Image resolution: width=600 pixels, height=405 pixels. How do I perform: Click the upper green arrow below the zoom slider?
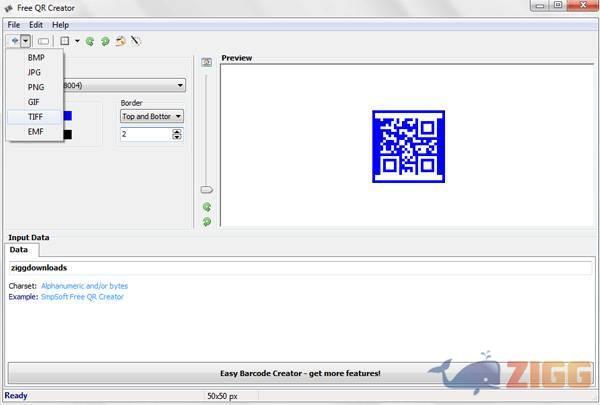[206, 207]
